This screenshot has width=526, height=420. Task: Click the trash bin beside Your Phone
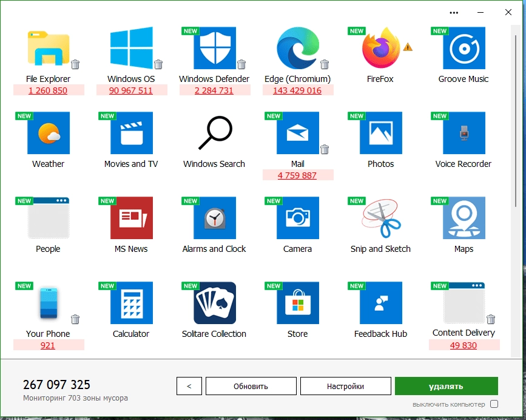click(x=75, y=319)
